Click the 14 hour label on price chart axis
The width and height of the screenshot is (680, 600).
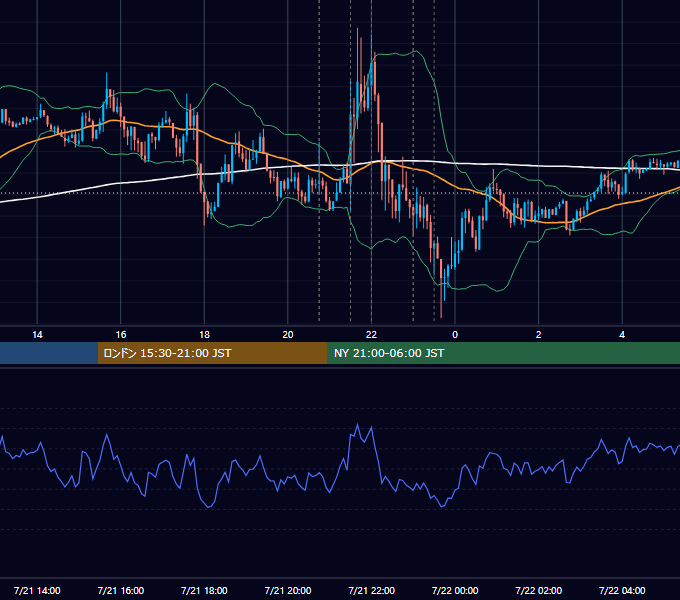pos(37,335)
